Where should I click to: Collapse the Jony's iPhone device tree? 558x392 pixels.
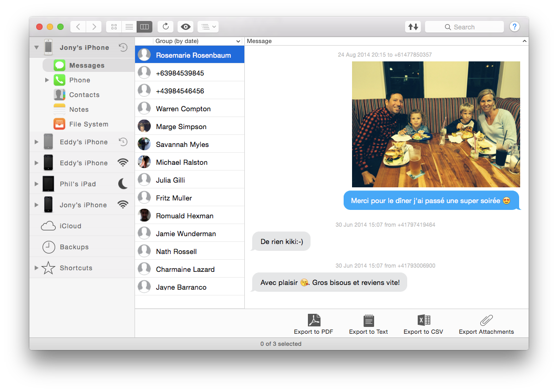click(x=36, y=47)
